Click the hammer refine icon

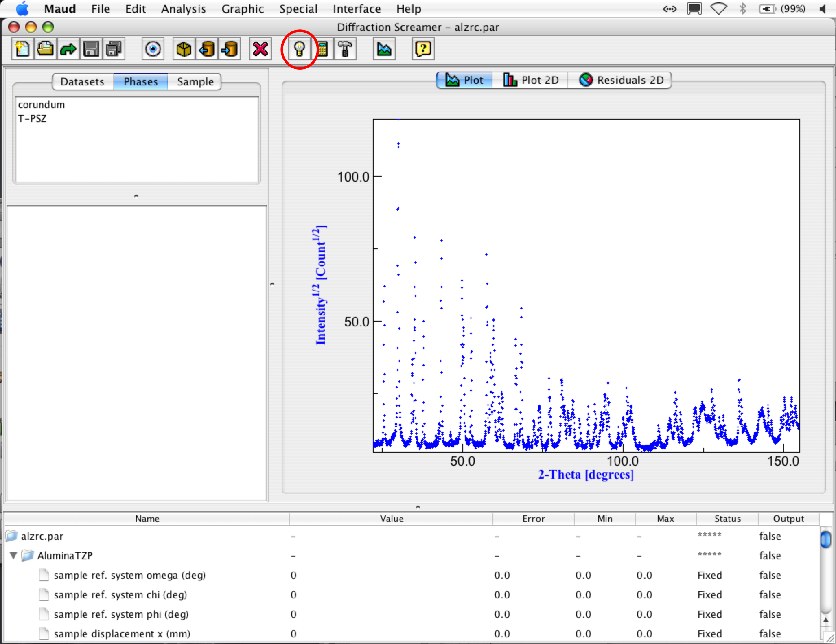(x=345, y=49)
